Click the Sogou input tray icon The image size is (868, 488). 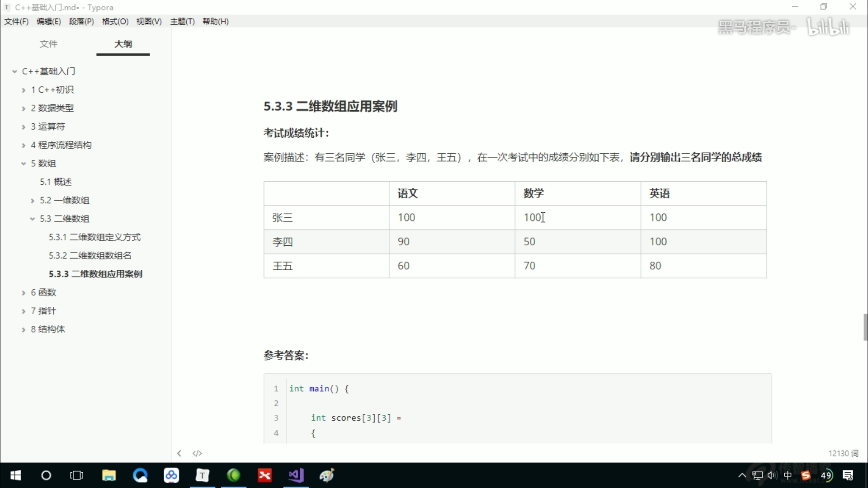click(x=806, y=475)
